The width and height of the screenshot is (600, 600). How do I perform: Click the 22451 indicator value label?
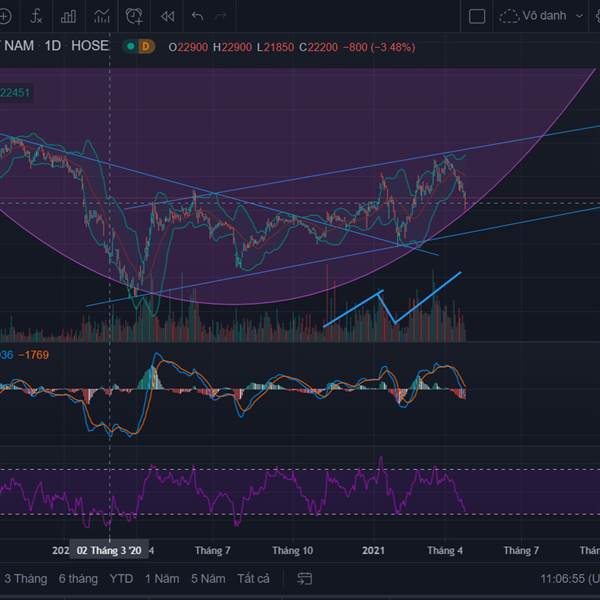15,93
